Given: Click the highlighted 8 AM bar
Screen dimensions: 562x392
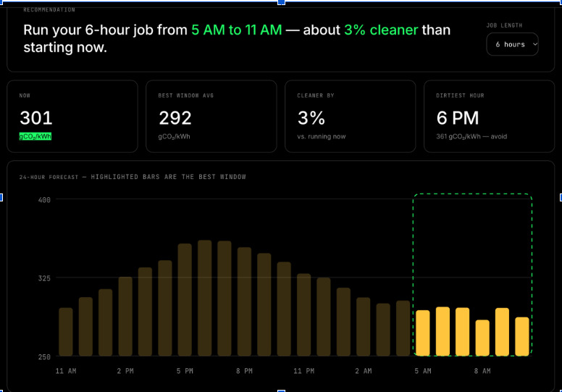Looking at the screenshot, I should click(x=482, y=338).
